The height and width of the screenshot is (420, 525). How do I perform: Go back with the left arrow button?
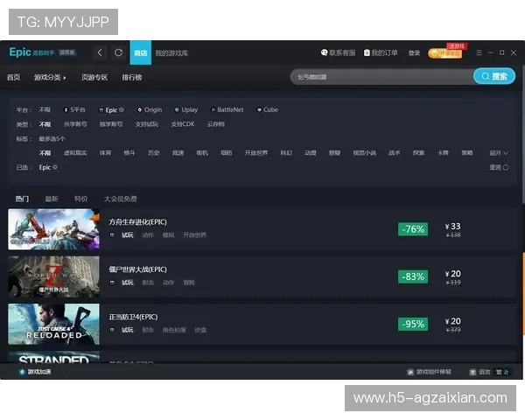click(100, 52)
